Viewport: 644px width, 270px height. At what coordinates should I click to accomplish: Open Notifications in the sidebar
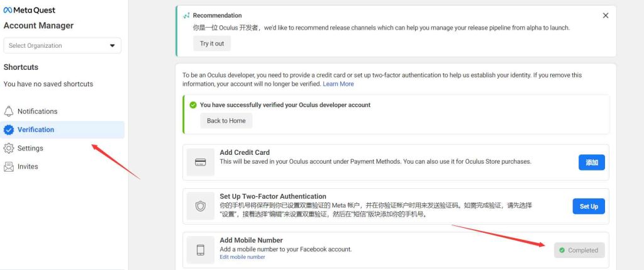coord(37,111)
